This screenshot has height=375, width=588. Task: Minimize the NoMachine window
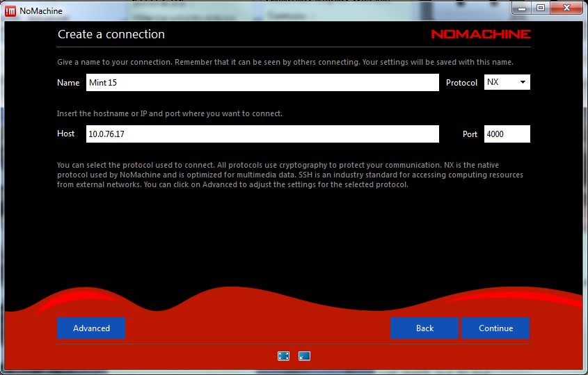coord(522,8)
